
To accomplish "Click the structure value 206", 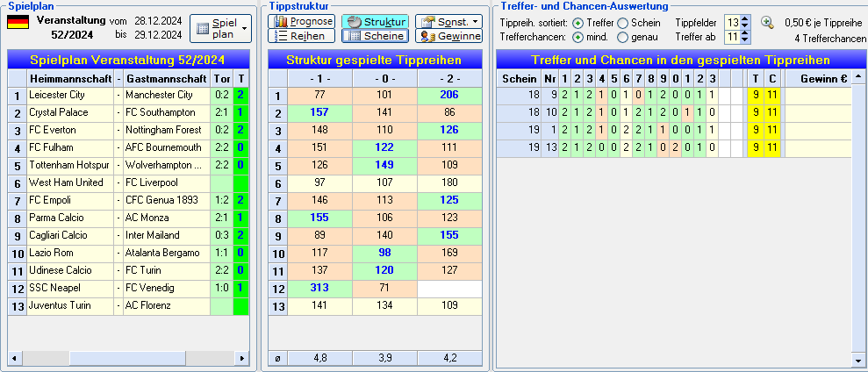I will [x=449, y=96].
